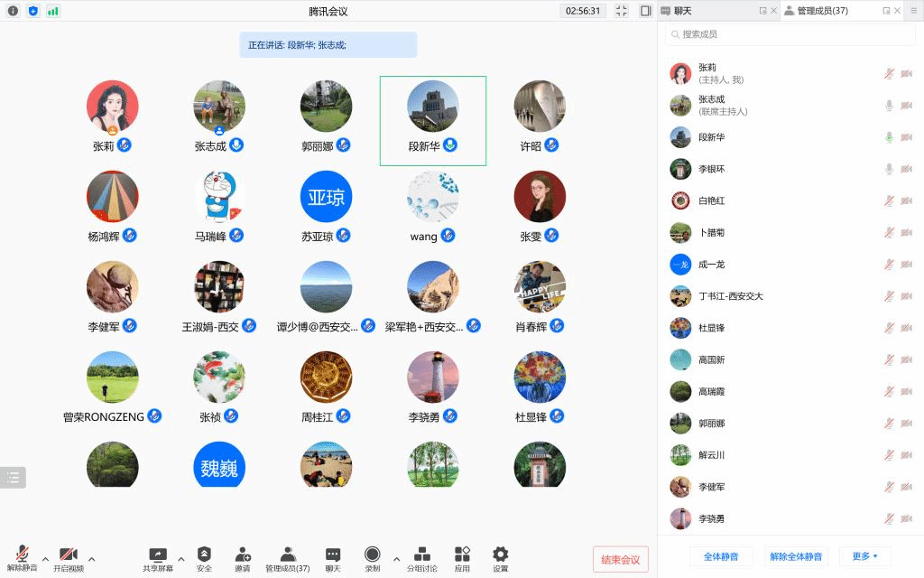Open the Apps (应用) icon
Viewport: 924px width, 578px height.
tap(462, 555)
